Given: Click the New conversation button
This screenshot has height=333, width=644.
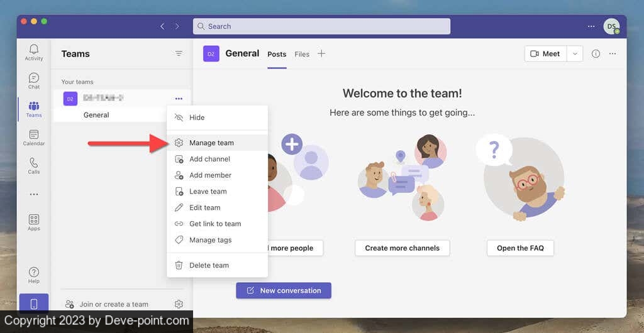Looking at the screenshot, I should point(284,290).
